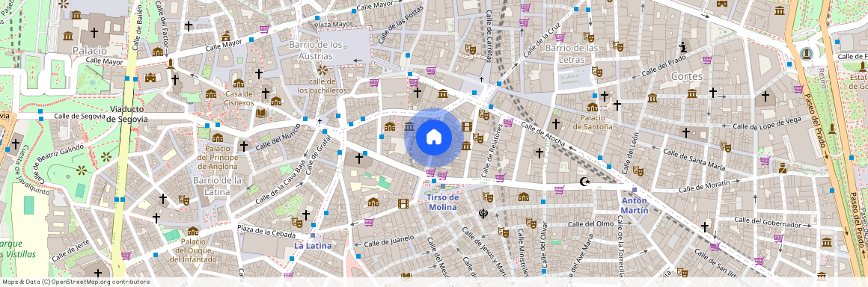The image size is (868, 287).
Task: Select the building icon above Palacio del Duque del Infantado
Action: pyautogui.click(x=192, y=231)
